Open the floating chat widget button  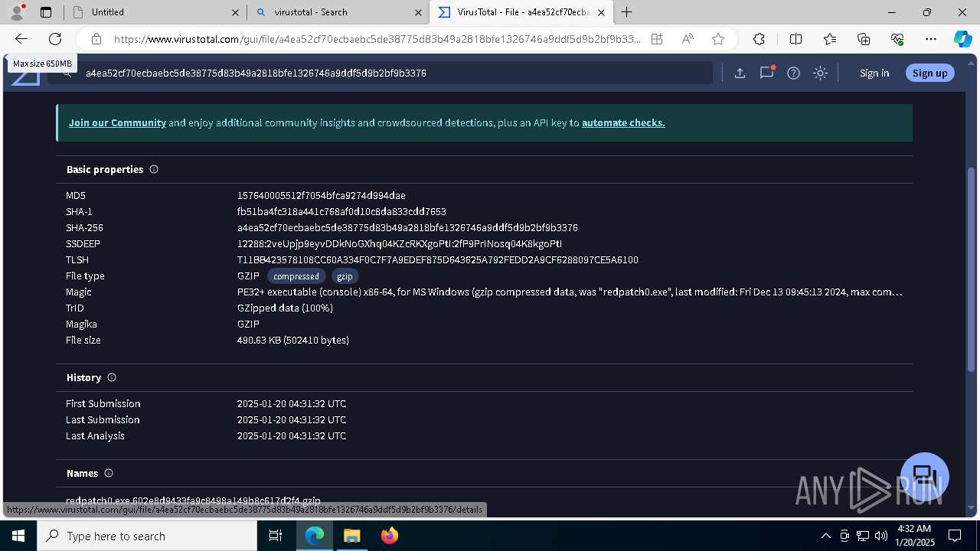click(x=925, y=476)
